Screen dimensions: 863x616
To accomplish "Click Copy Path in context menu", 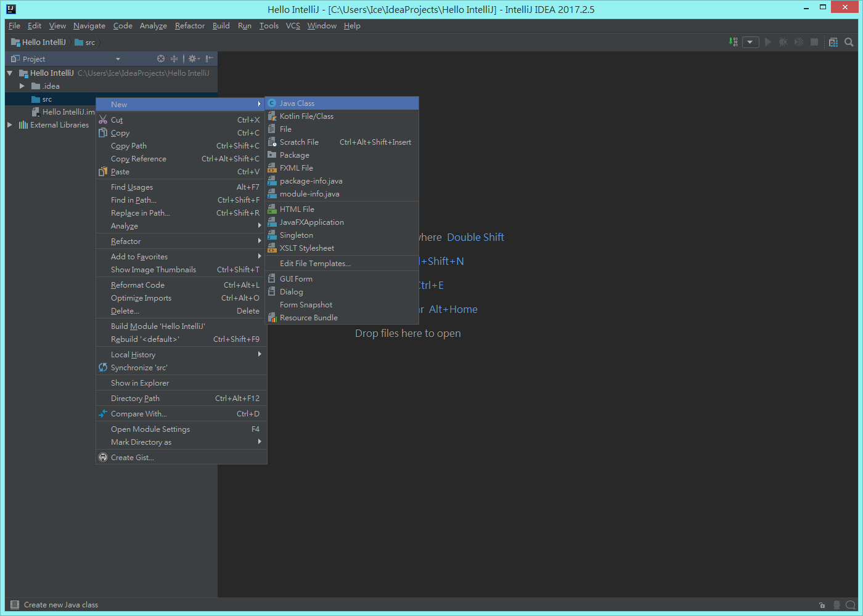I will [181, 145].
